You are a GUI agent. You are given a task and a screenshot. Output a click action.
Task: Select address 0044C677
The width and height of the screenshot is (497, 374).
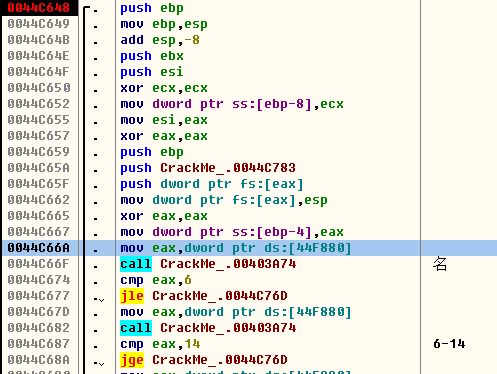[x=39, y=296]
